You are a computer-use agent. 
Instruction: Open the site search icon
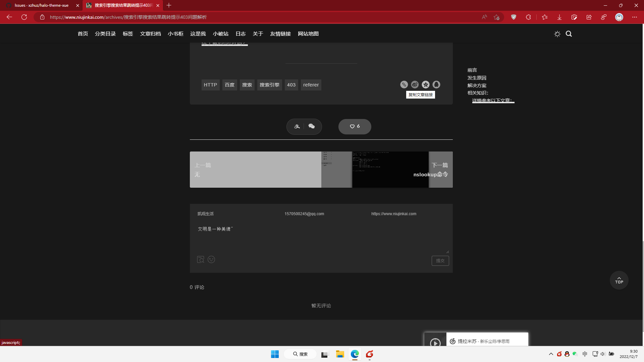tap(569, 34)
